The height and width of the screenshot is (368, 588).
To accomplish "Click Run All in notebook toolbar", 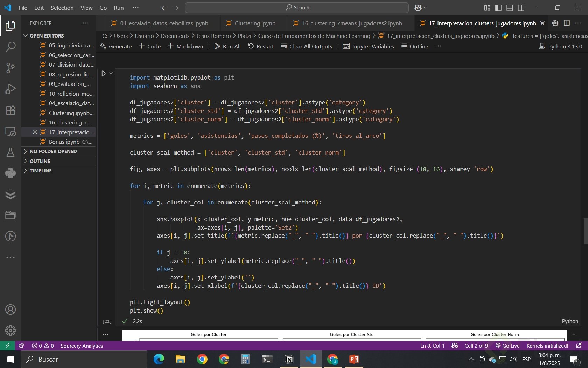I will 227,46.
